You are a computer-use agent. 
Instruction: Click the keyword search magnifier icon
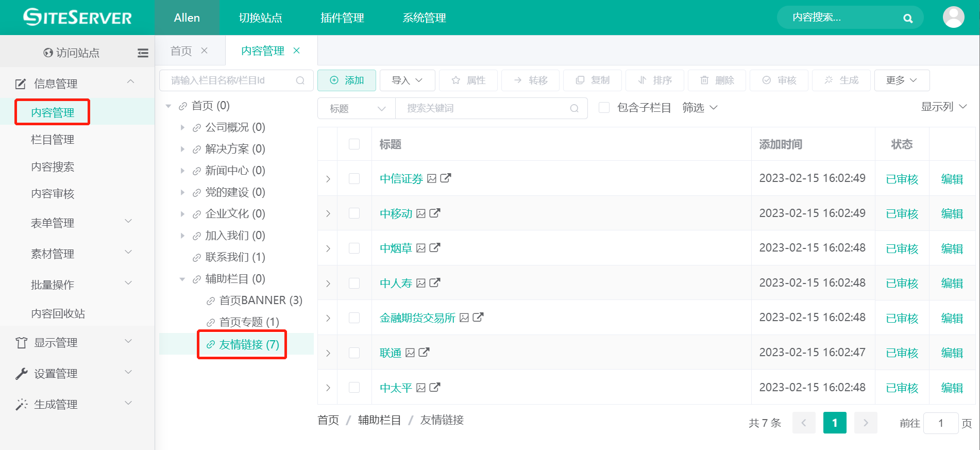click(x=574, y=108)
